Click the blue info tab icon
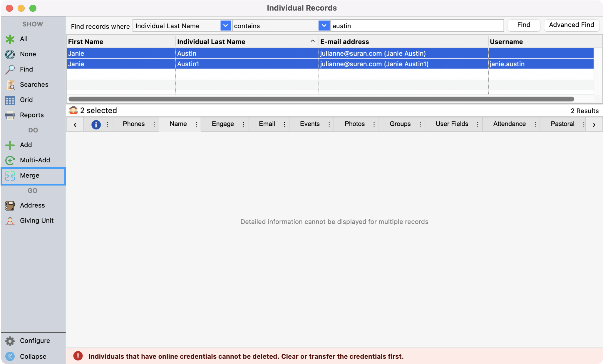 [x=96, y=124]
